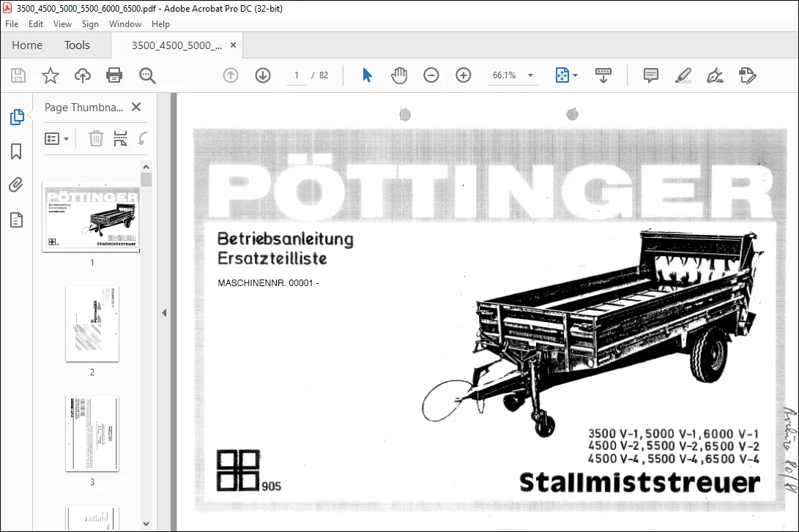Screen dimensions: 799x532
Task: Switch to the Tools tab
Action: pyautogui.click(x=77, y=45)
